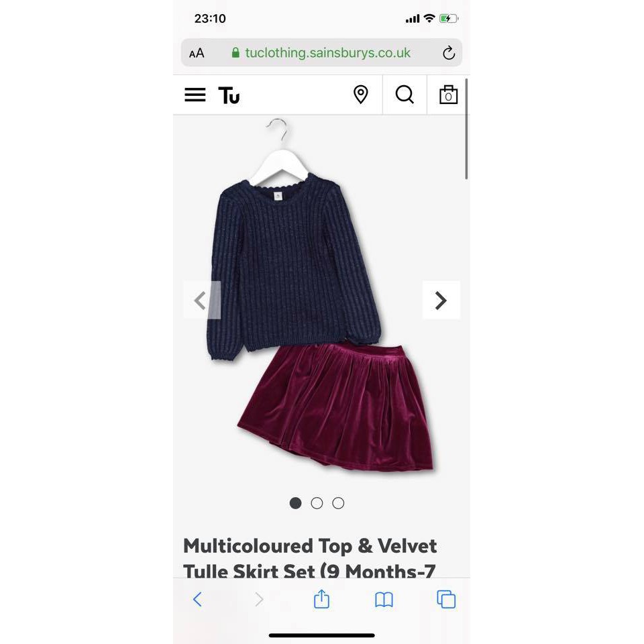Open the hamburger menu
This screenshot has width=644, height=644.
(x=195, y=95)
